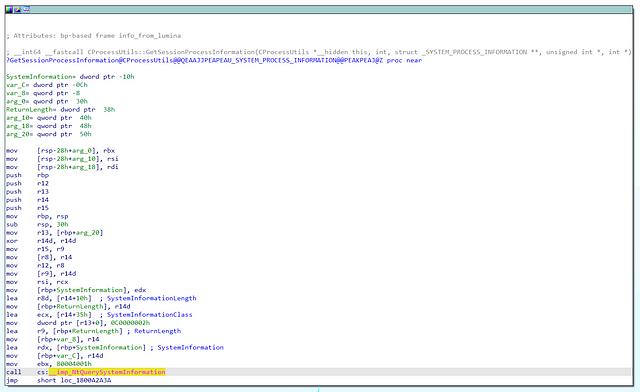Click the 'push r12' instruction
Viewport: 640px width, 392px height.
pyautogui.click(x=27, y=183)
